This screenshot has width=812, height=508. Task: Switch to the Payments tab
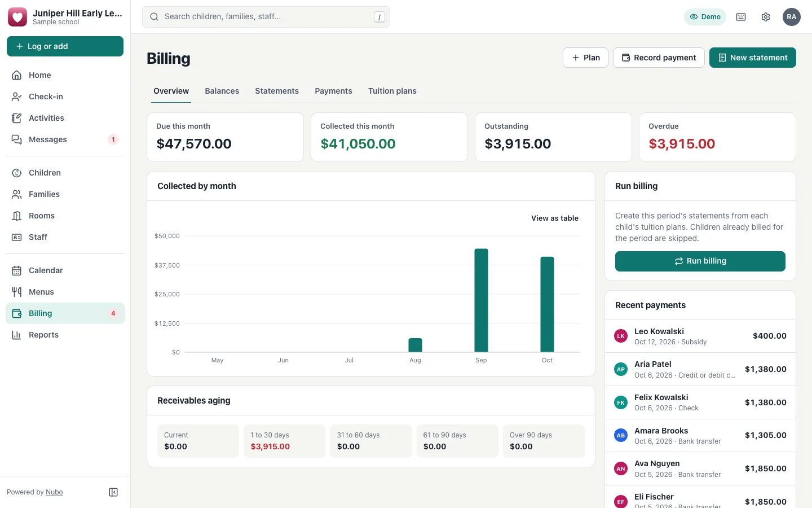[x=333, y=91]
